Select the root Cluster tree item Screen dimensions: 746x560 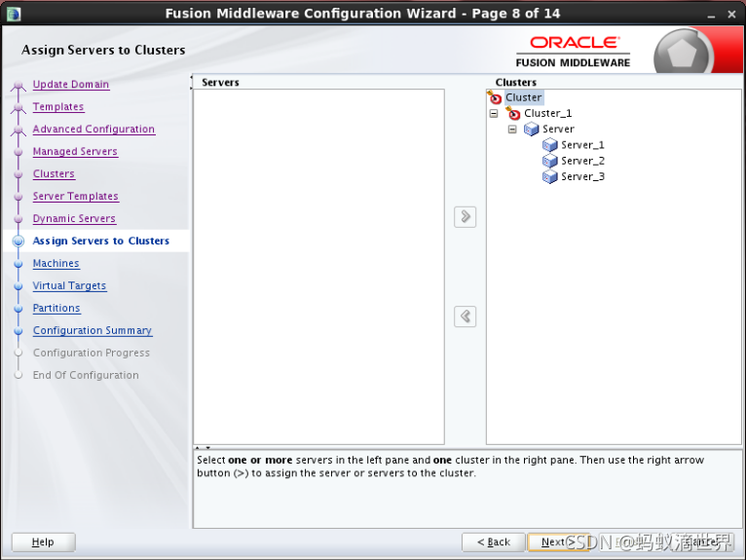click(x=523, y=97)
